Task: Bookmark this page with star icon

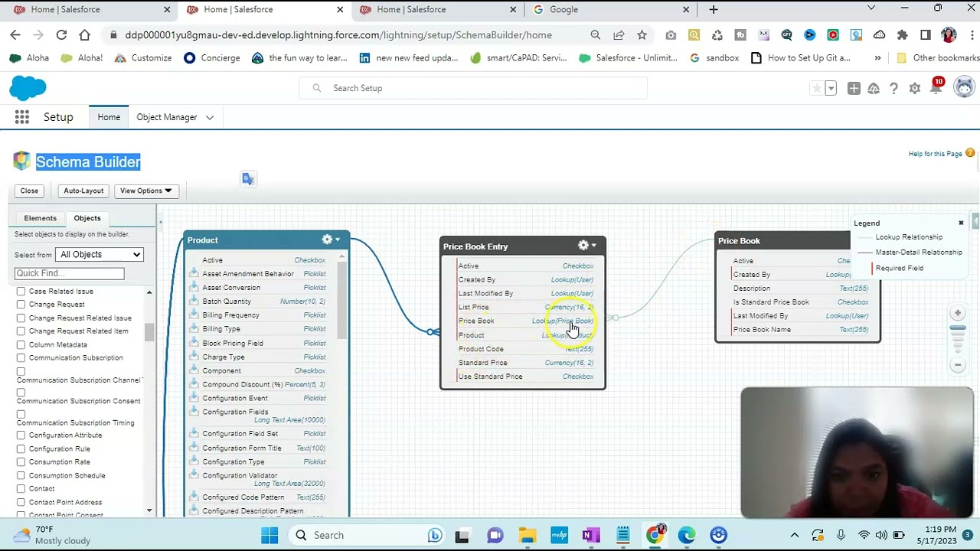Action: coord(642,34)
